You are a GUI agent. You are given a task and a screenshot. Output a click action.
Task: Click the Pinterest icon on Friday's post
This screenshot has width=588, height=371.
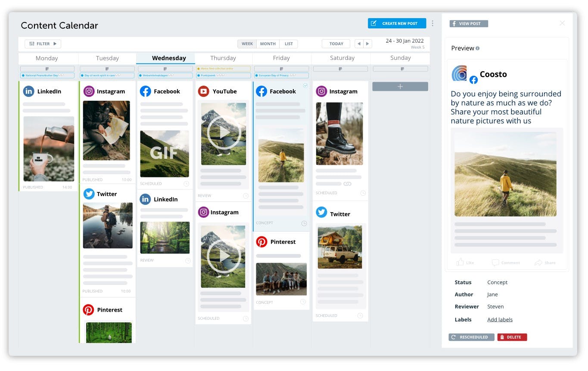point(262,242)
